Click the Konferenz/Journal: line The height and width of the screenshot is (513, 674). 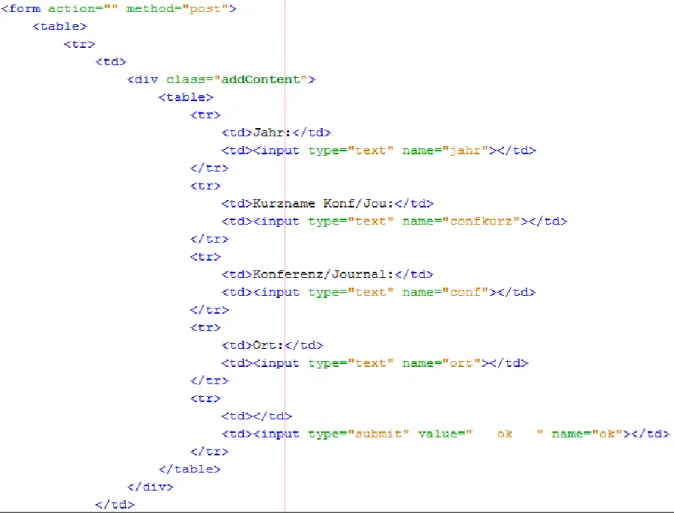[328, 274]
